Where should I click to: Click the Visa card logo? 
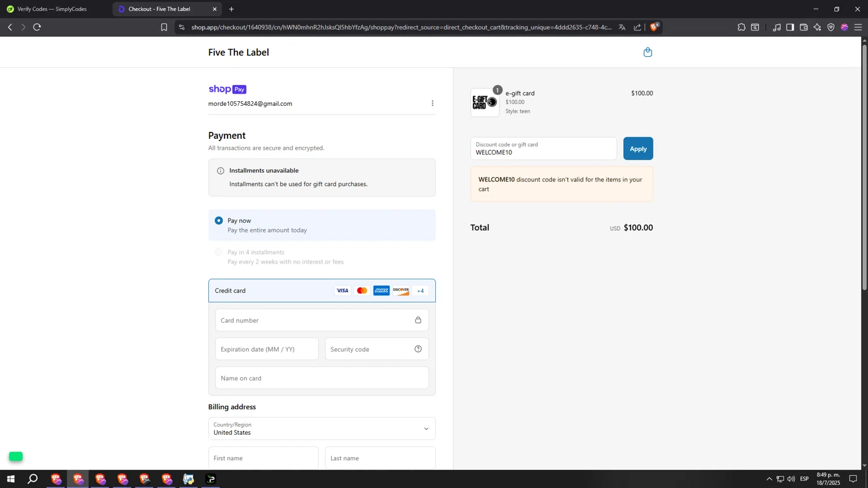[x=343, y=290]
